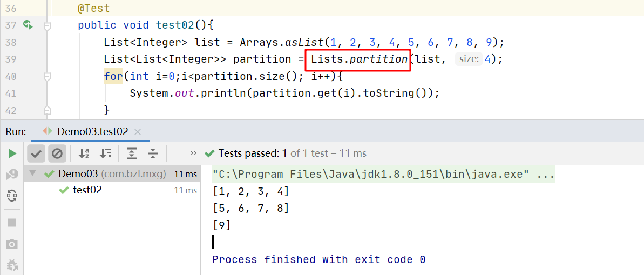Click the camera Dump Threads icon
The width and height of the screenshot is (644, 275).
12,244
